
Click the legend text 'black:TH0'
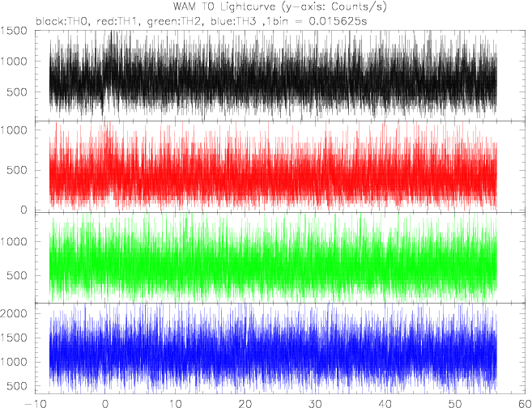pos(61,21)
